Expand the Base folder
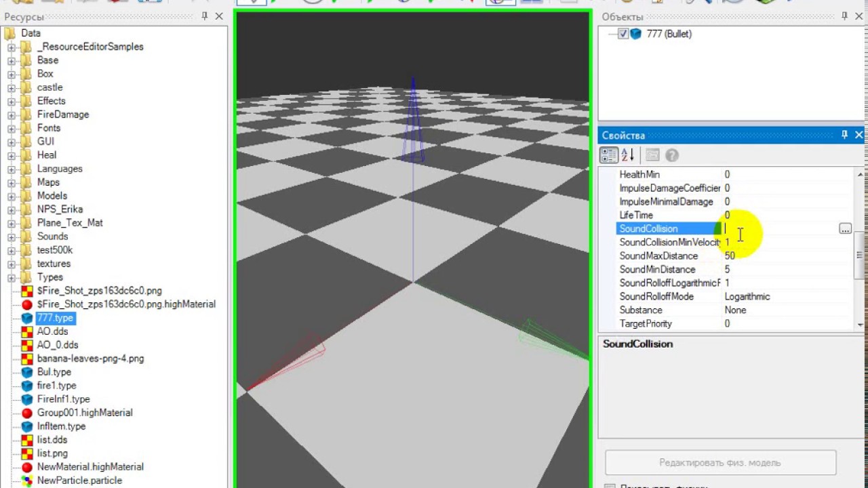Image resolution: width=868 pixels, height=488 pixels. point(11,60)
